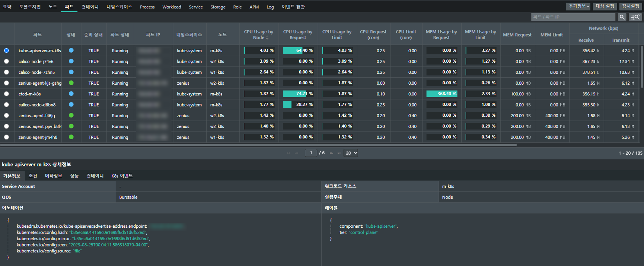
Task: Click green status dot of zenius-agent-pjw-b8l4
Action: click(71, 126)
